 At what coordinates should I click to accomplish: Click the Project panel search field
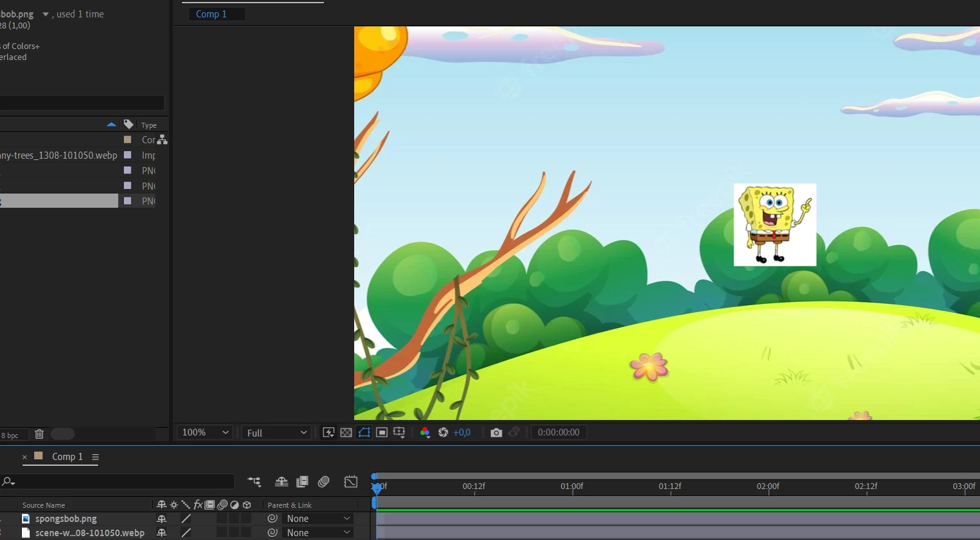point(82,103)
